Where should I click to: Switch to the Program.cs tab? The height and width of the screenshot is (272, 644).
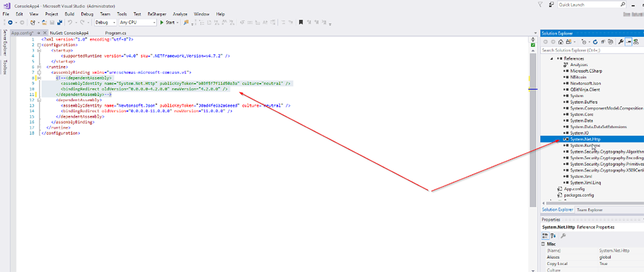click(x=116, y=32)
